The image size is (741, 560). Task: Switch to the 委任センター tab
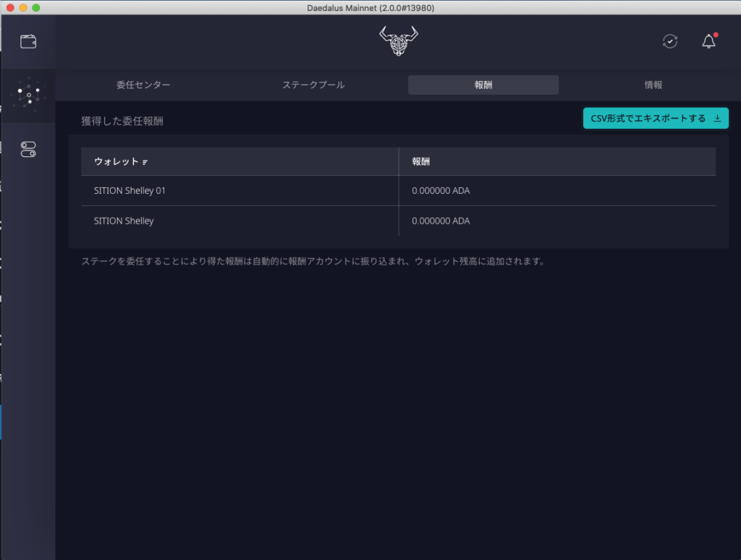point(143,85)
